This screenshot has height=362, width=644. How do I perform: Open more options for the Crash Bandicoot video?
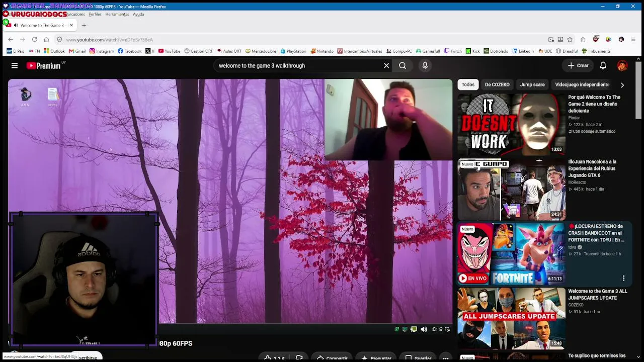coord(623,278)
